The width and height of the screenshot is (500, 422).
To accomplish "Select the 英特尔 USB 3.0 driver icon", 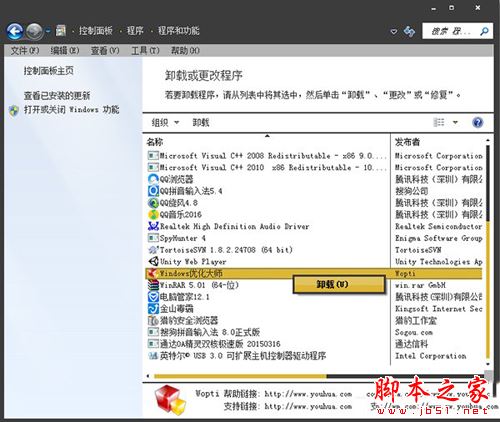I will click(153, 356).
